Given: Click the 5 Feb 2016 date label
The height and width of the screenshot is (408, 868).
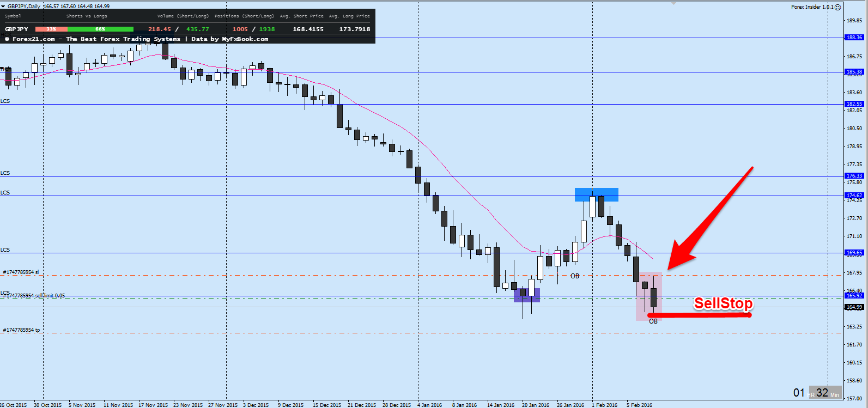Looking at the screenshot, I should click(x=640, y=405).
